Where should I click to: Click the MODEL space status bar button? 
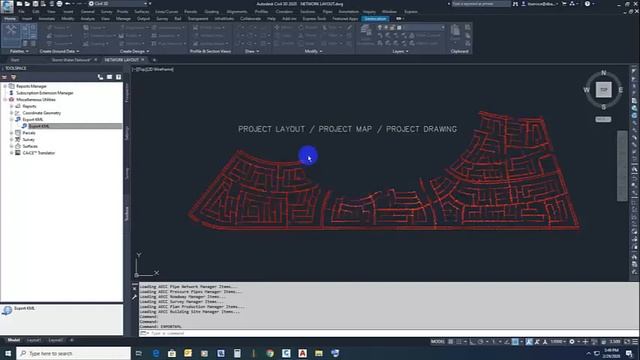(438, 342)
